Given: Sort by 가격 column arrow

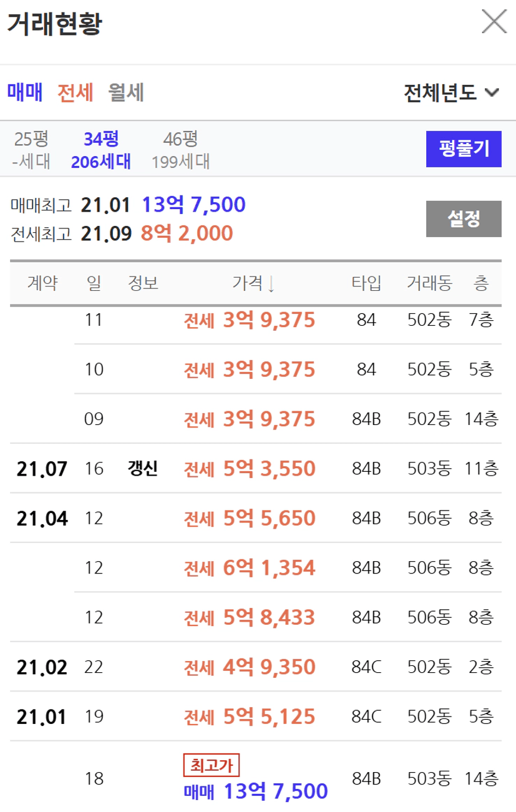Looking at the screenshot, I should (x=271, y=283).
